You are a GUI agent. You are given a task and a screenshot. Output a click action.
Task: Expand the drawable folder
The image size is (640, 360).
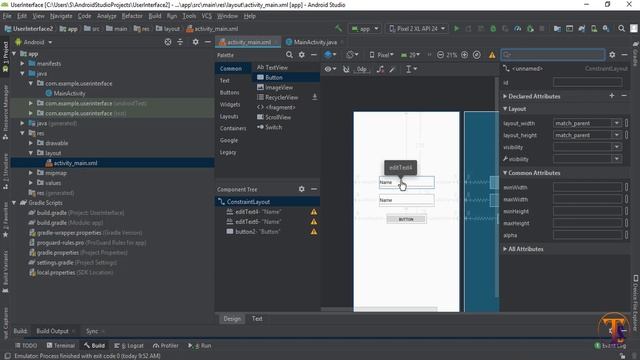[x=31, y=143]
